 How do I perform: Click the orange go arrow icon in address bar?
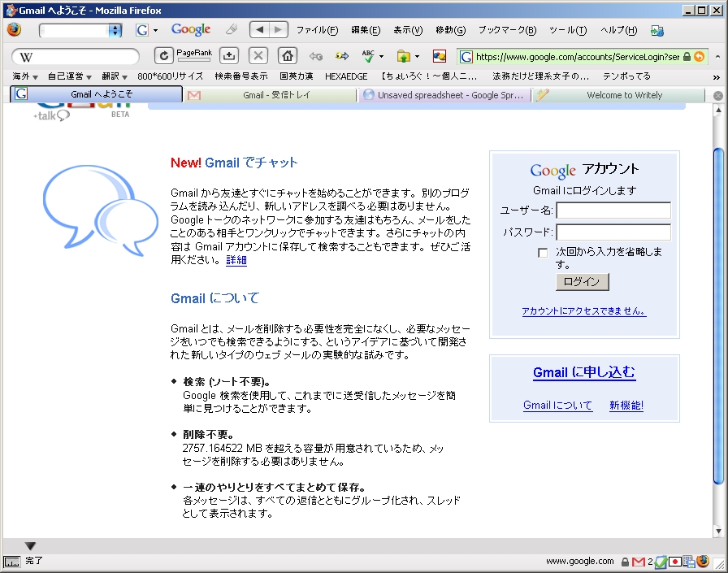tap(700, 57)
